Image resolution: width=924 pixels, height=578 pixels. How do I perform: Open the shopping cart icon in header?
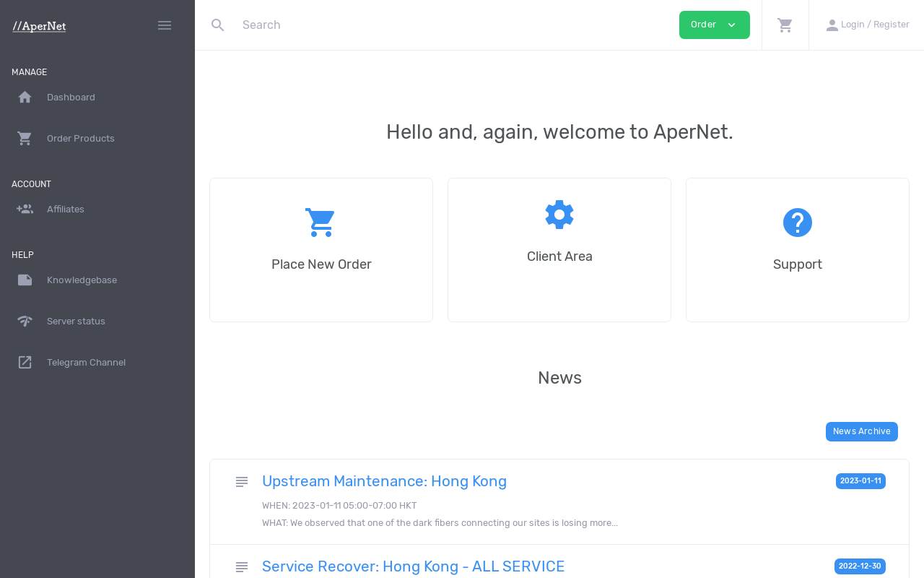pos(785,25)
